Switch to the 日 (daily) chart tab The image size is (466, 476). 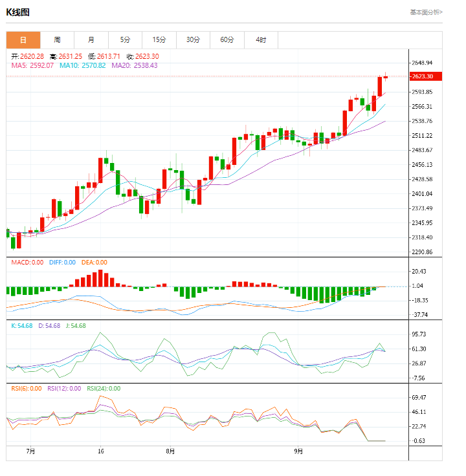click(x=23, y=40)
